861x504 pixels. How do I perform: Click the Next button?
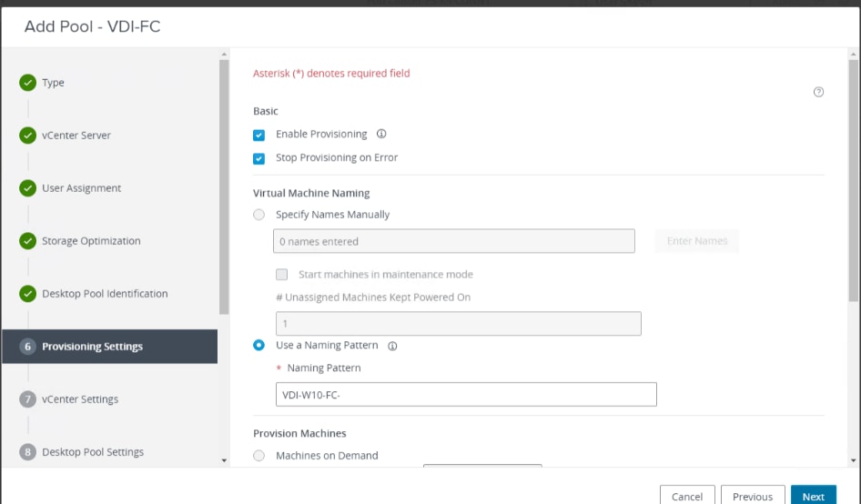tap(813, 497)
